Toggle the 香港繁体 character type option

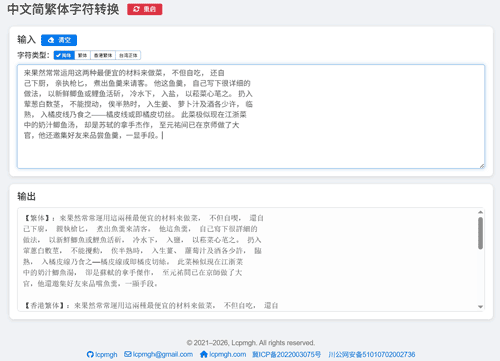tap(103, 55)
